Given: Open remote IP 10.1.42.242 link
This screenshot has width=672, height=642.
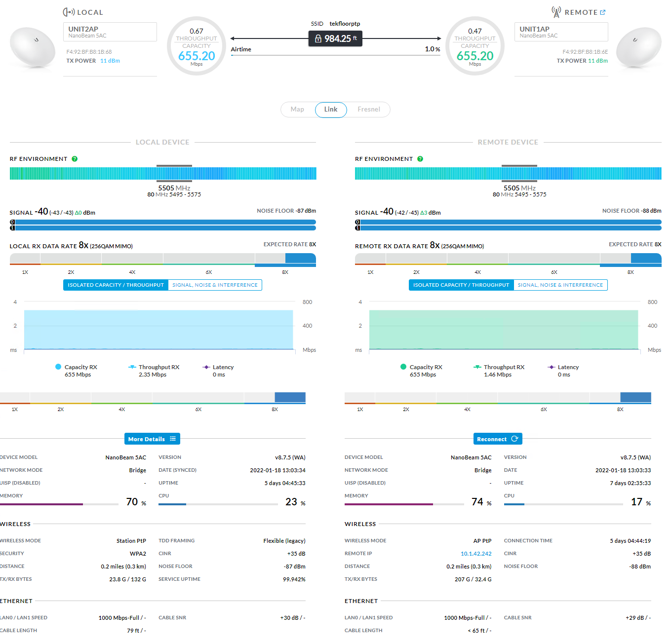Looking at the screenshot, I should (x=476, y=554).
